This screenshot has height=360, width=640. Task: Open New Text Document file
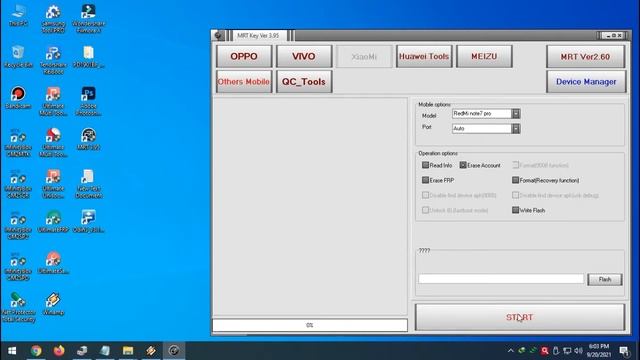(x=88, y=184)
